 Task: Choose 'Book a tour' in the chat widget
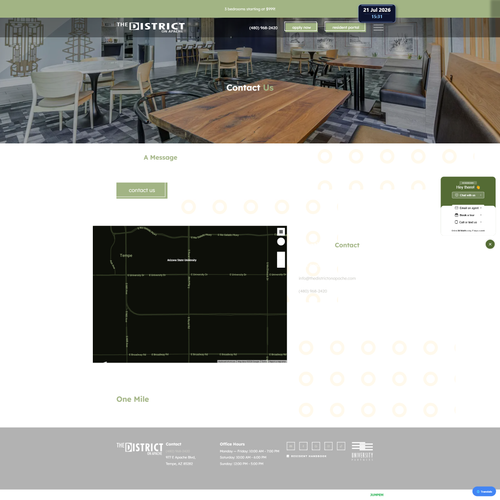coord(468,215)
